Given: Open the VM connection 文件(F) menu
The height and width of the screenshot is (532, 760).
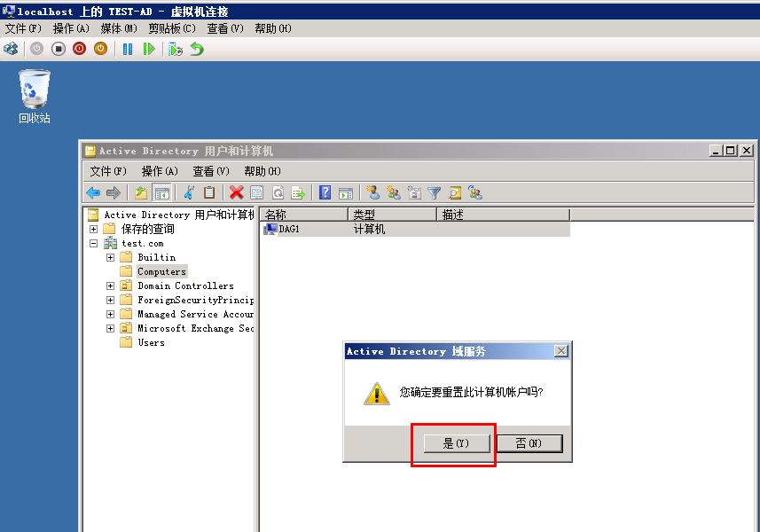Looking at the screenshot, I should pos(23,28).
